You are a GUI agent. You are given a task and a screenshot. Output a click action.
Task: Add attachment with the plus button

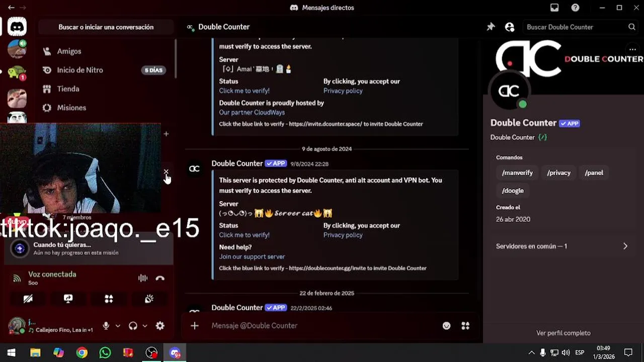click(195, 326)
